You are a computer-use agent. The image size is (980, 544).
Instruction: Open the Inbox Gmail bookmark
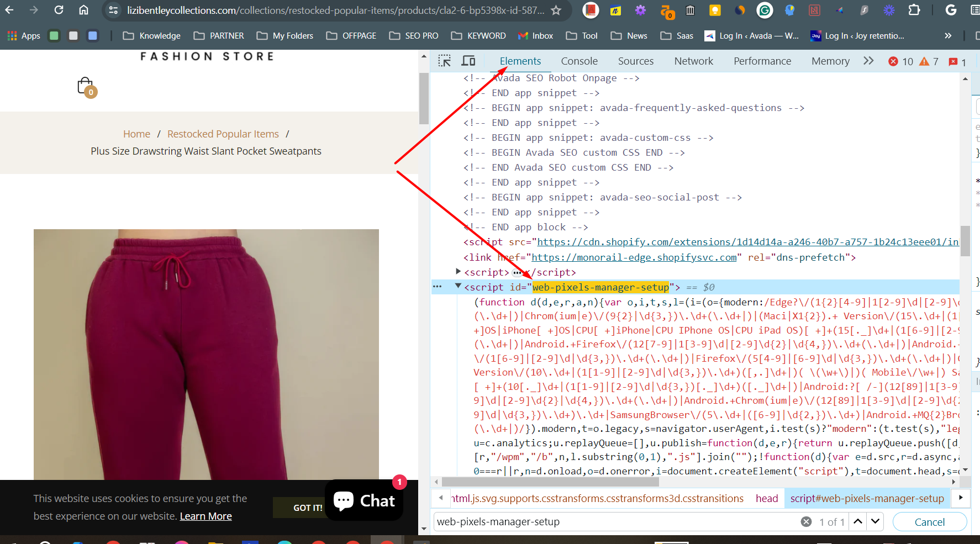pyautogui.click(x=535, y=36)
